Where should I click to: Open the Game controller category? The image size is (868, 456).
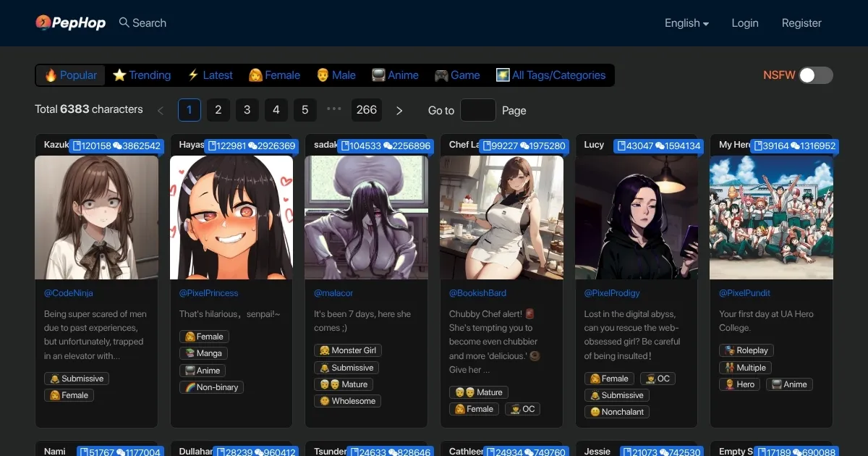(457, 75)
